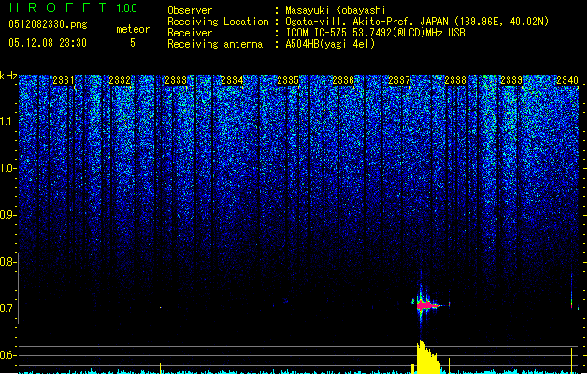Click the date stamp 05.12.08 23:30
Screen dimensions: 588x374
[x=48, y=43]
